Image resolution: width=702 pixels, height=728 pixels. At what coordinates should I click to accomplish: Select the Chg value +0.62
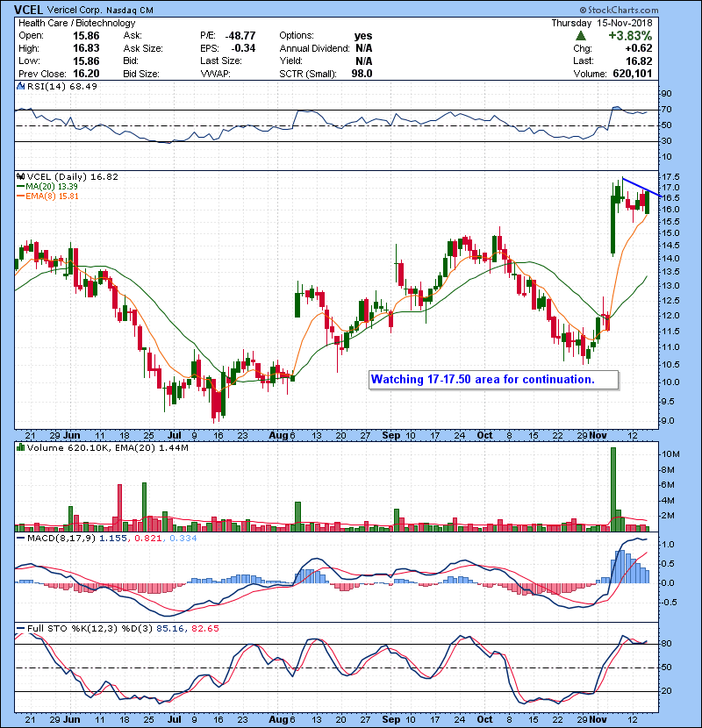638,48
